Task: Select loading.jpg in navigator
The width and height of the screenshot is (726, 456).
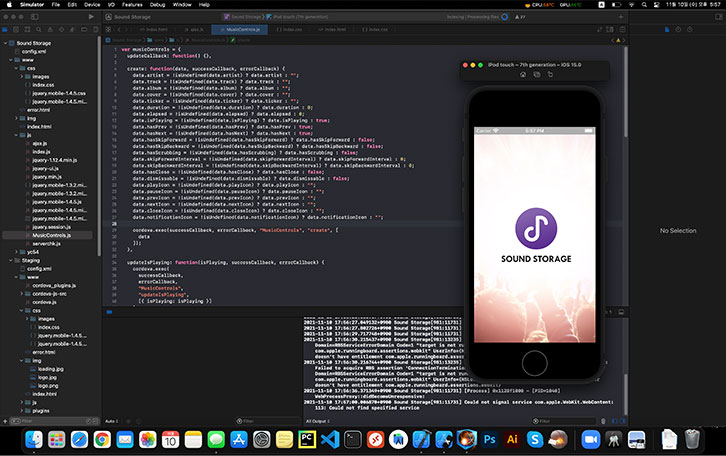Action: tap(50, 369)
